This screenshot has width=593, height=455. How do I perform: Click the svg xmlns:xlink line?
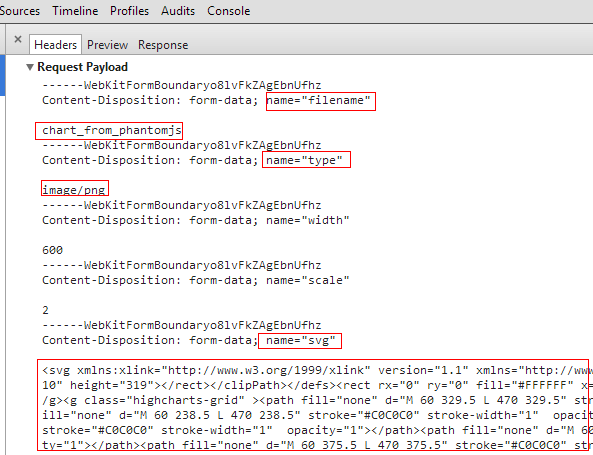pyautogui.click(x=317, y=370)
